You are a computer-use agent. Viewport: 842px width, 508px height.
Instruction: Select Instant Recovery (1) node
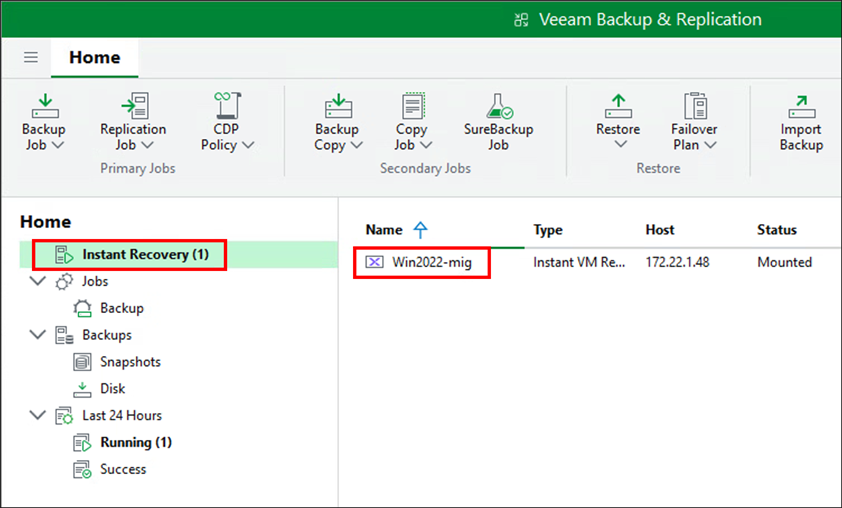(x=178, y=255)
